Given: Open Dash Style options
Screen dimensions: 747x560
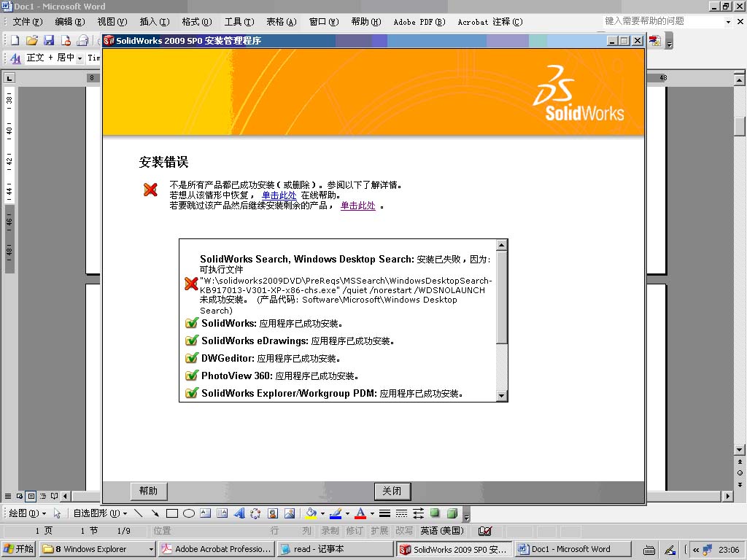Looking at the screenshot, I should pos(402,513).
